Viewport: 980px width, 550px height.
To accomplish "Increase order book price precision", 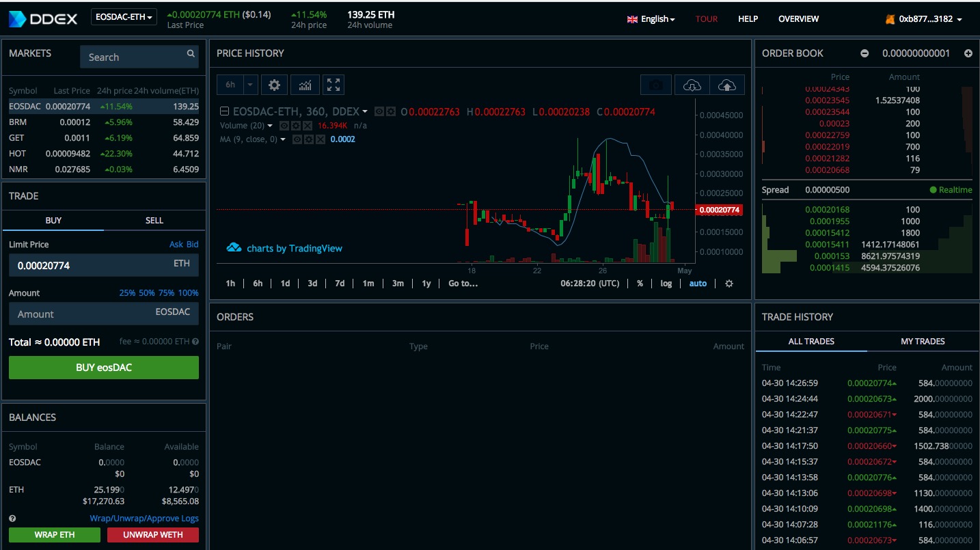I will click(x=968, y=53).
